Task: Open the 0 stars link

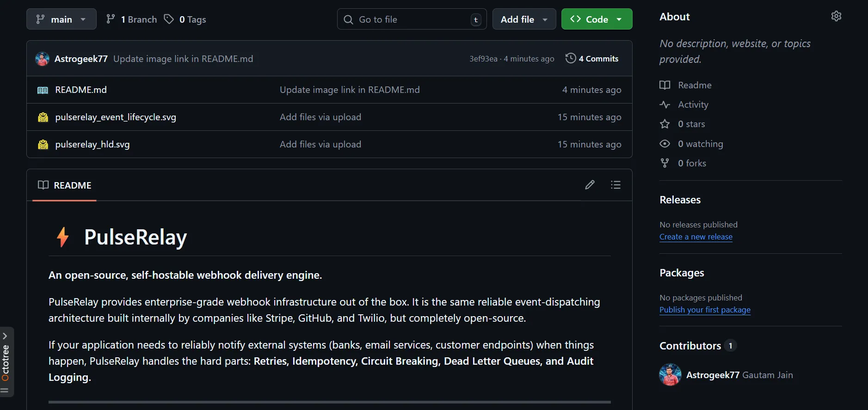Action: pyautogui.click(x=691, y=124)
